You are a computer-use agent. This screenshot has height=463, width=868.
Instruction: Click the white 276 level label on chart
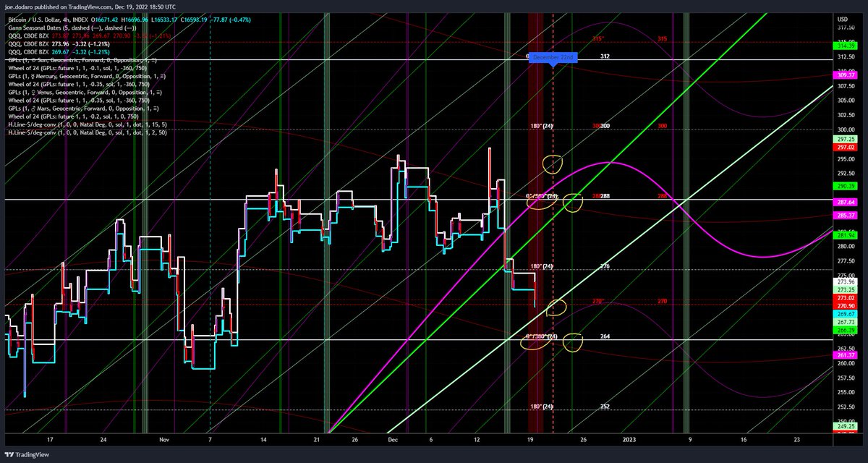pyautogui.click(x=605, y=267)
